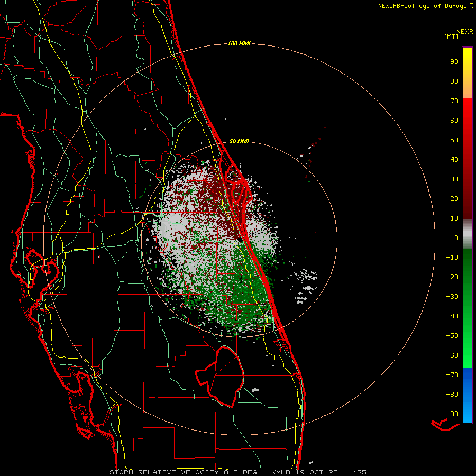Click the positive 70 knot scale value
The width and height of the screenshot is (476, 476).
click(454, 101)
